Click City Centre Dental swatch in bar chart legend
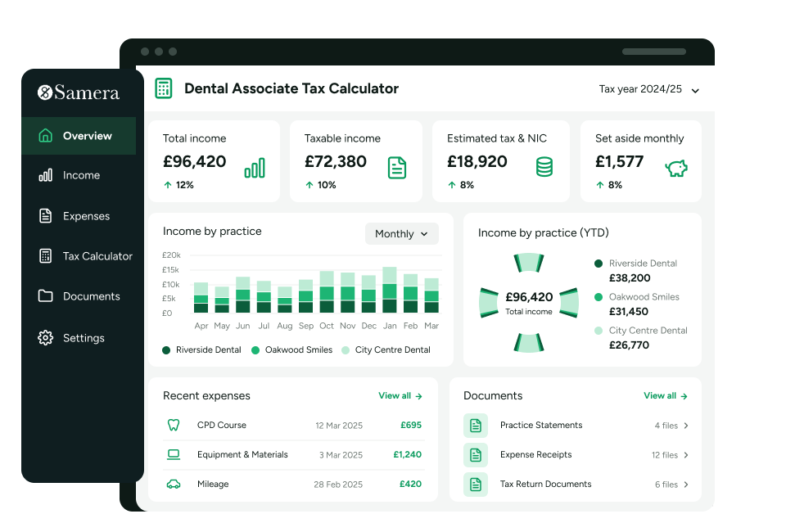 click(346, 350)
